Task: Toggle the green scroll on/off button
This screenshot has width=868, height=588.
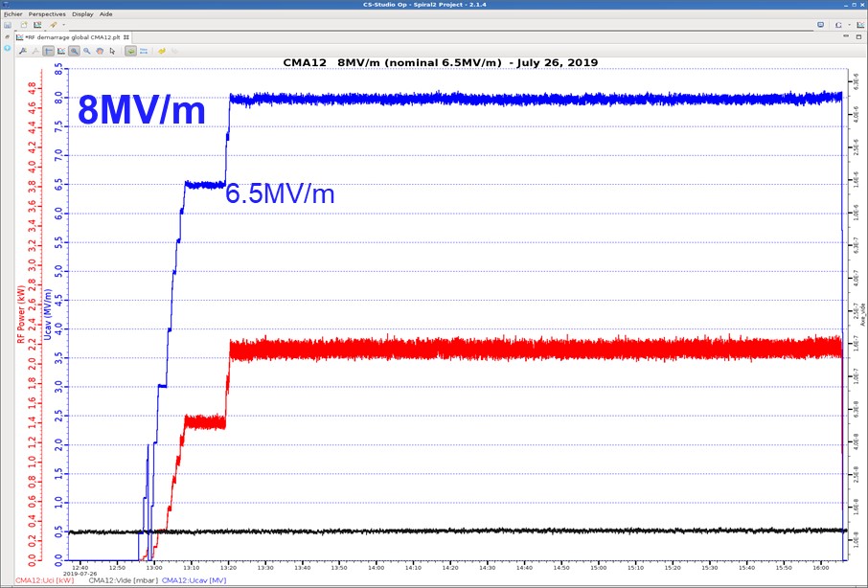Action: [130, 51]
